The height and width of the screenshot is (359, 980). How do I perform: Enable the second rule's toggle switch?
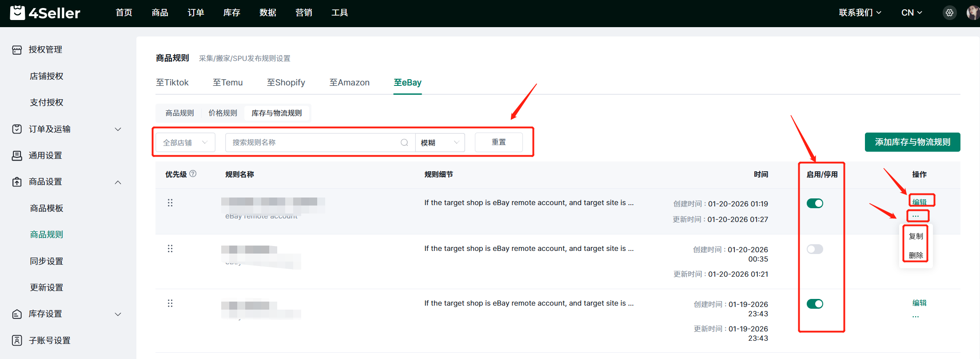point(815,249)
